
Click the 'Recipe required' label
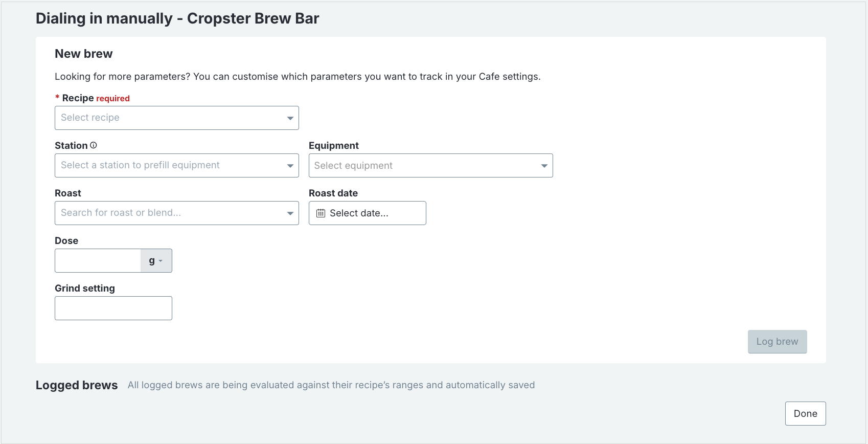93,98
